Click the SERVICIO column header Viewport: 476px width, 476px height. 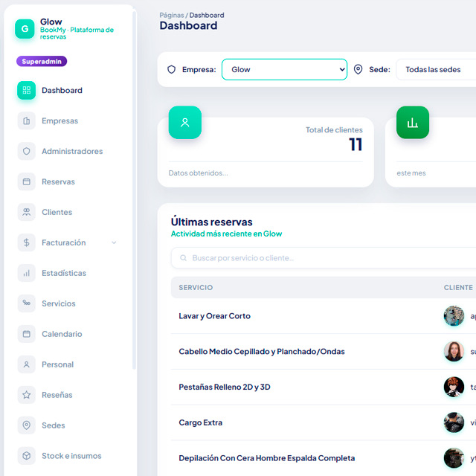[x=196, y=288]
